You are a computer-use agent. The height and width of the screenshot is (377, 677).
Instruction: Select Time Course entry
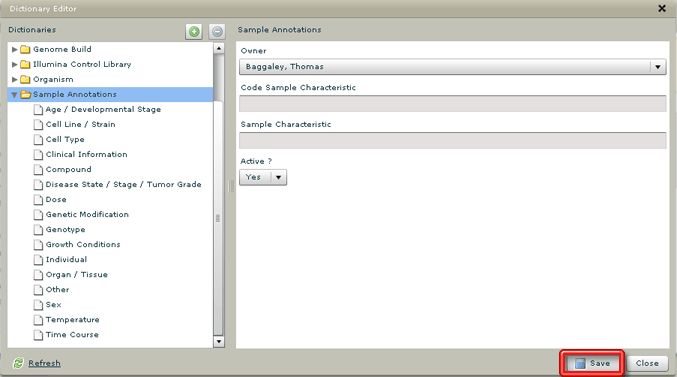pos(72,335)
